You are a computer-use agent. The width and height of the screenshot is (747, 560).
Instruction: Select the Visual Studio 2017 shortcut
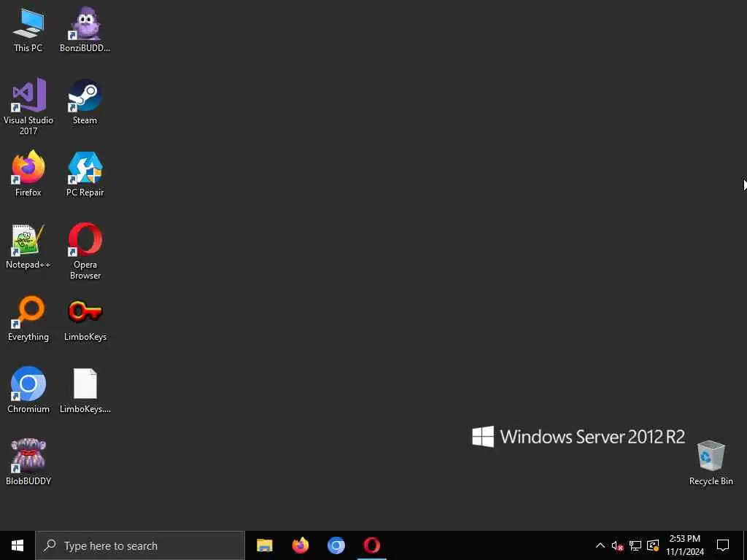(28, 106)
